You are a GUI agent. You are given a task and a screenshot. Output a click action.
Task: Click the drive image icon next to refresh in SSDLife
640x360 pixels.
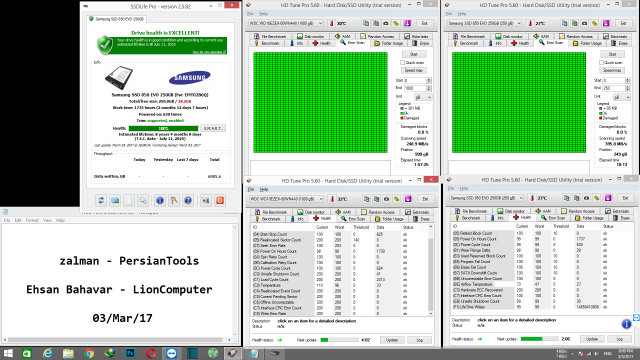[115, 200]
